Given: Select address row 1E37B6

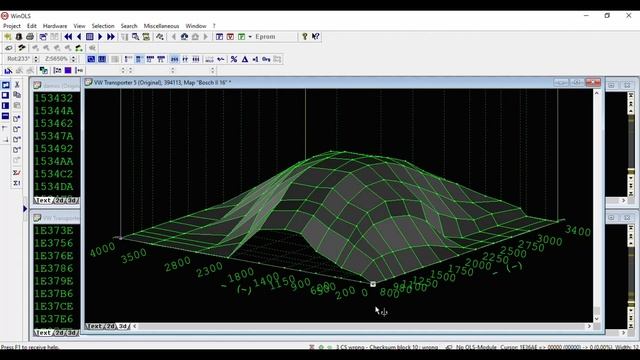Looking at the screenshot, I should pos(53,293).
